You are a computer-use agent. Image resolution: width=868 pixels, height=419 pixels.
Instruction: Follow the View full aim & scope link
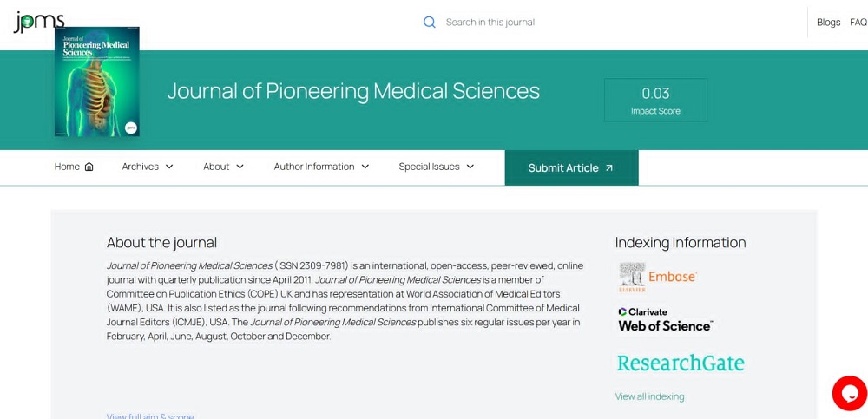tap(150, 416)
